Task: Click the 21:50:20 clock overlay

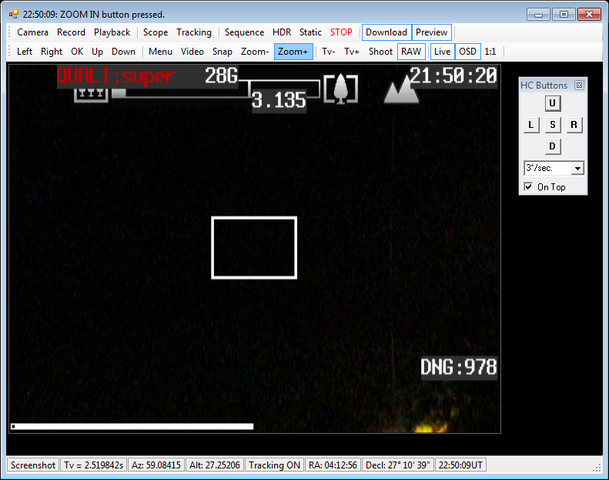Action: click(x=453, y=76)
